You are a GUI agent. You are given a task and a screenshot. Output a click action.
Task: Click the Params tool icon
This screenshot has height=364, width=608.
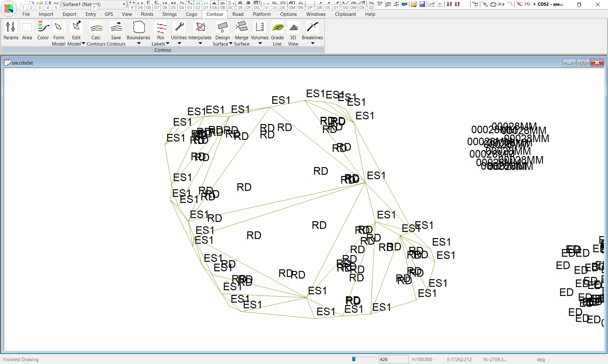coord(11,28)
